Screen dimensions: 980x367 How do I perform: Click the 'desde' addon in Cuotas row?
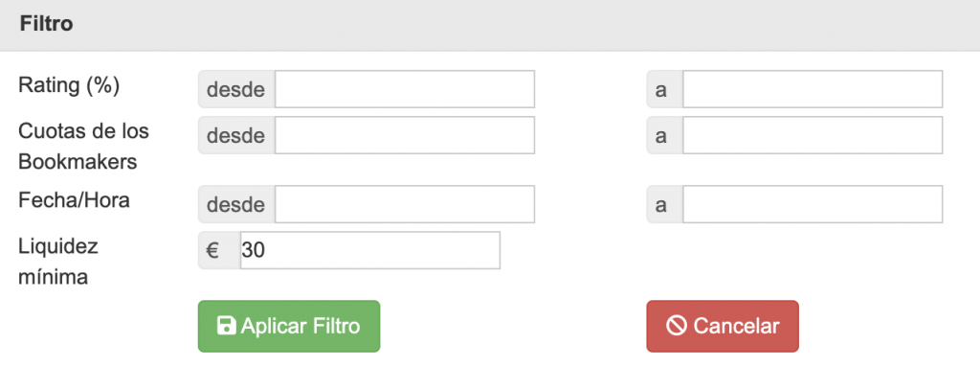[x=236, y=135]
